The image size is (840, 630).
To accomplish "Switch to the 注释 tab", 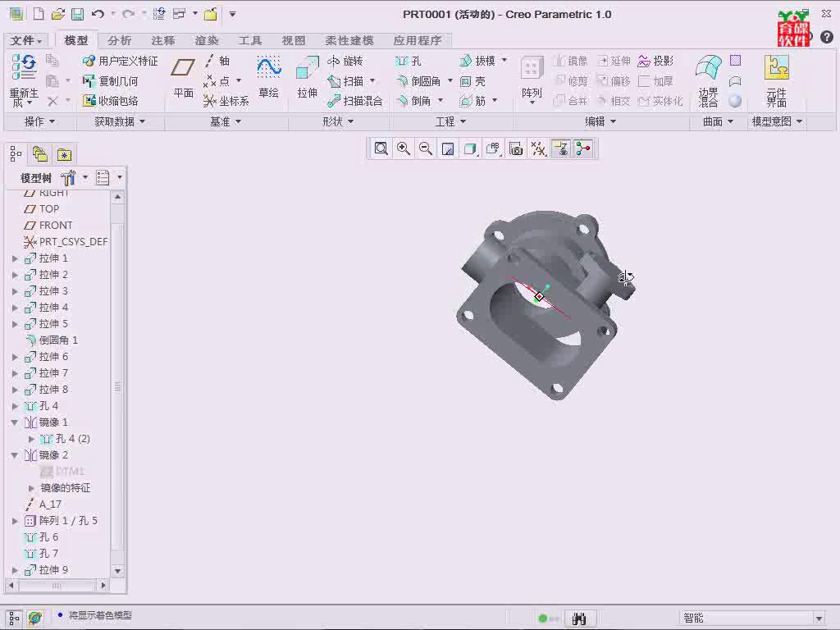I will 163,40.
